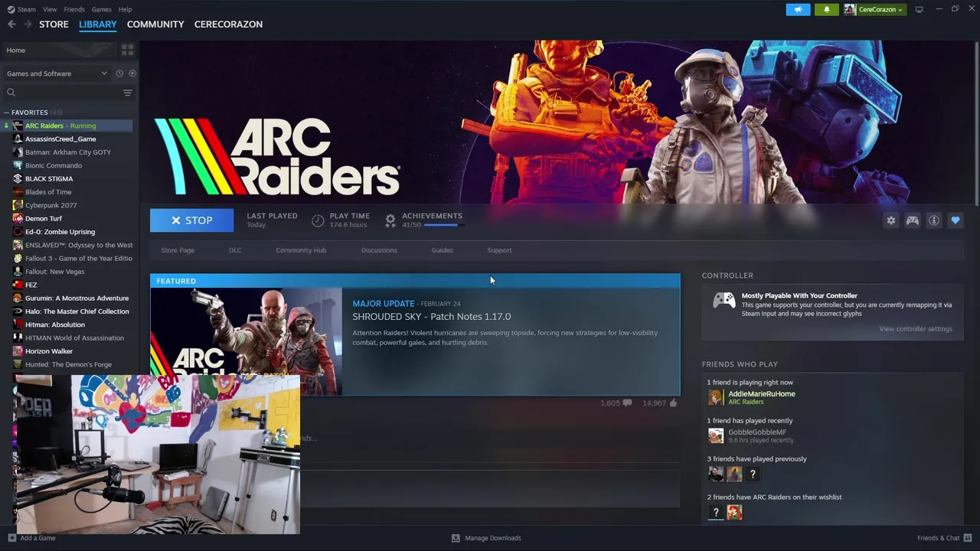The height and width of the screenshot is (551, 980).
Task: Open advanced filter options icon
Action: [x=127, y=93]
